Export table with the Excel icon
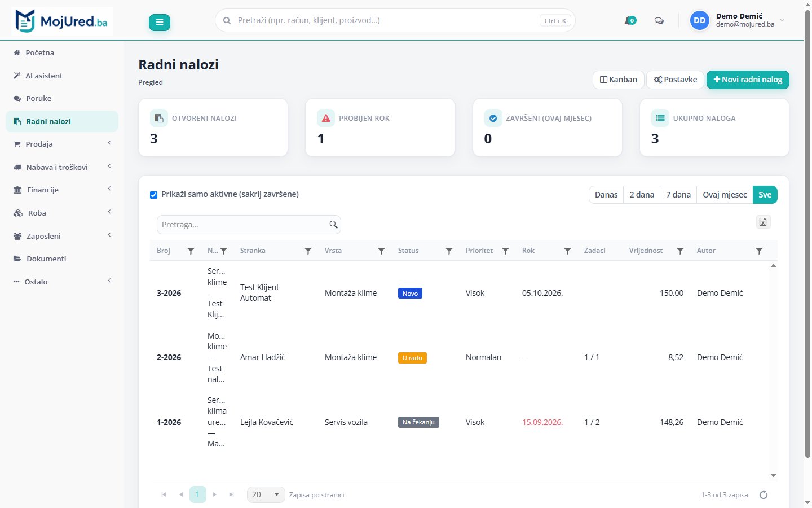812x508 pixels. [x=763, y=222]
